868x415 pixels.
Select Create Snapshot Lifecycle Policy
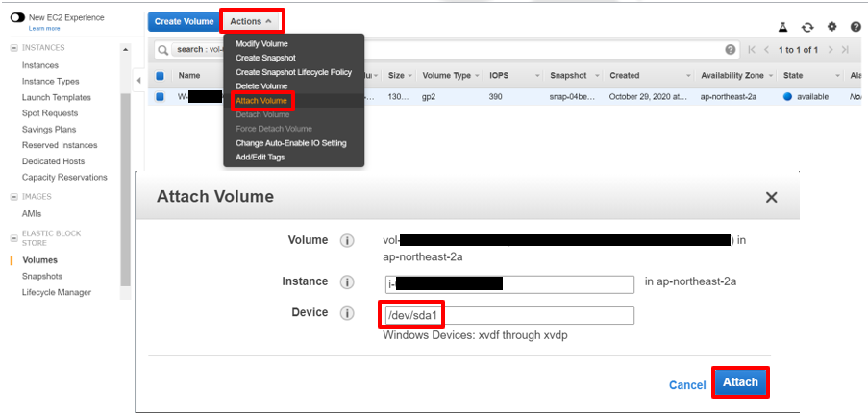point(293,72)
